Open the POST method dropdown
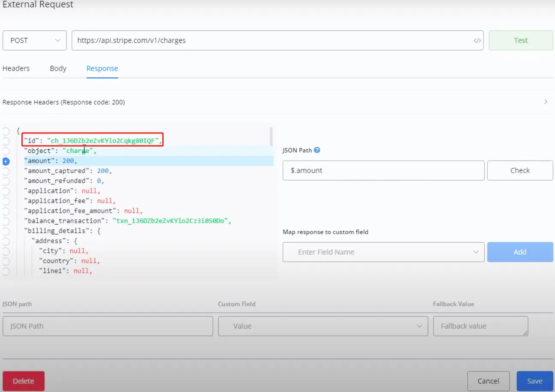Image resolution: width=555 pixels, height=392 pixels. click(34, 40)
